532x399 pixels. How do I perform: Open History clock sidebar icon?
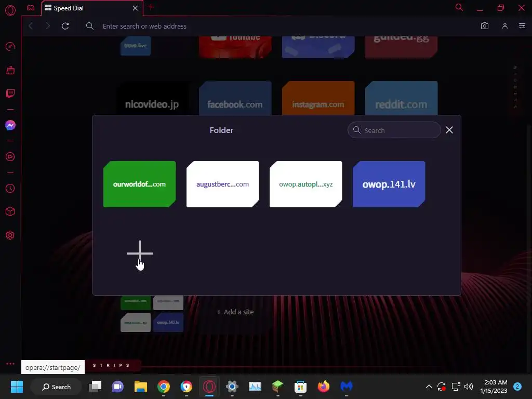[10, 188]
